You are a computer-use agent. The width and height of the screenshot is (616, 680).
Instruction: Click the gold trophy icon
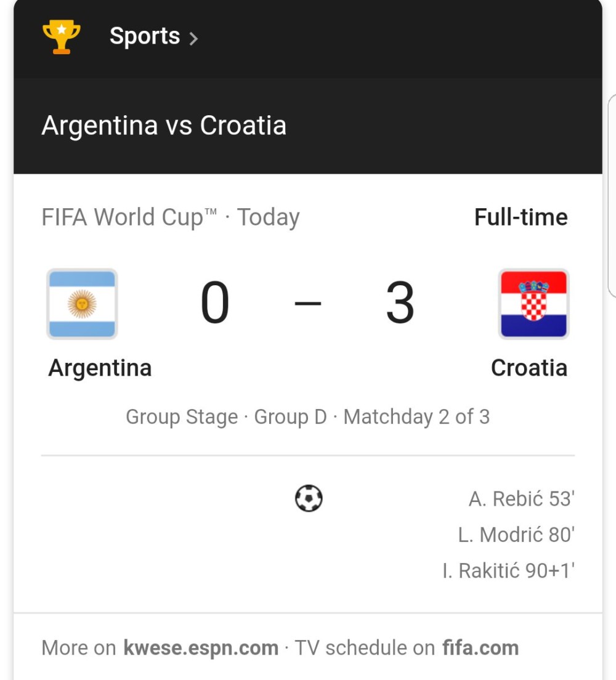[x=61, y=37]
